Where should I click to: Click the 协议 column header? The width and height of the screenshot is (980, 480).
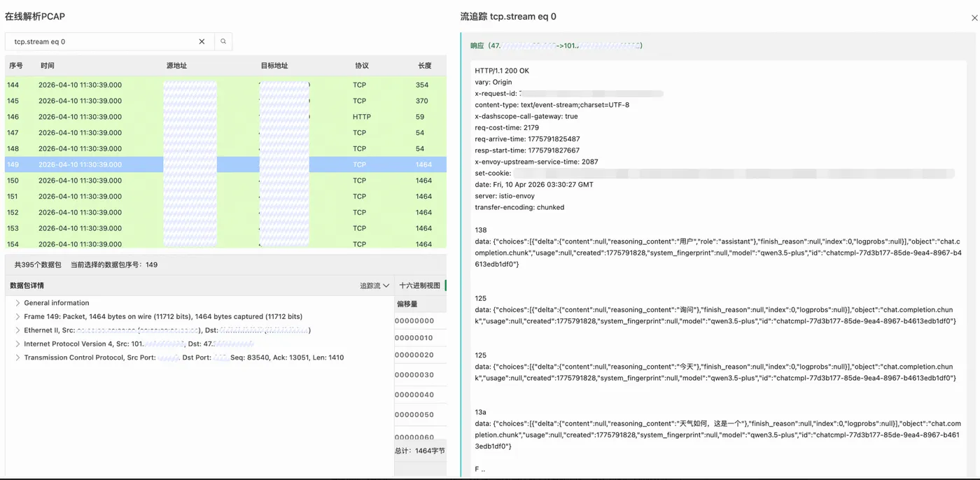[x=362, y=66]
